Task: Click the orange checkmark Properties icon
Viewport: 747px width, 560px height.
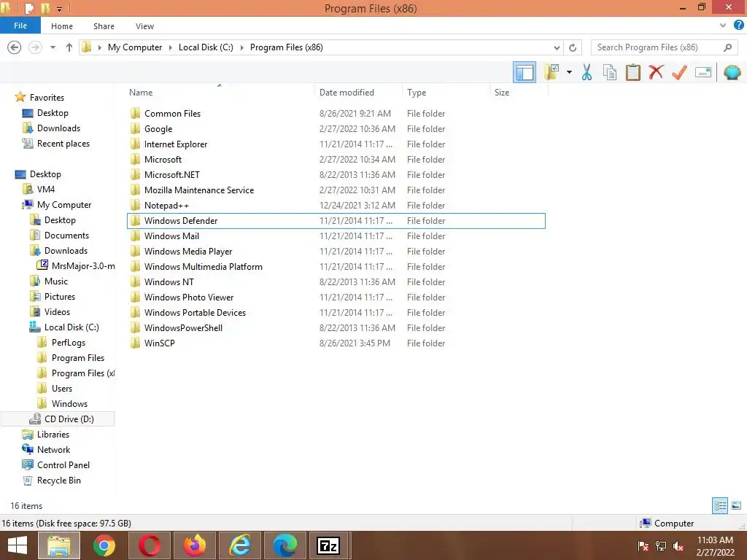Action: click(679, 72)
